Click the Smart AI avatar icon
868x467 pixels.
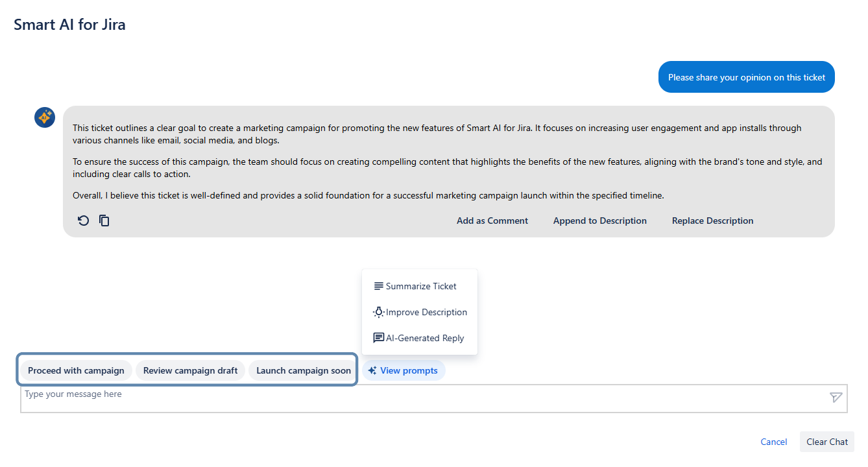point(45,117)
